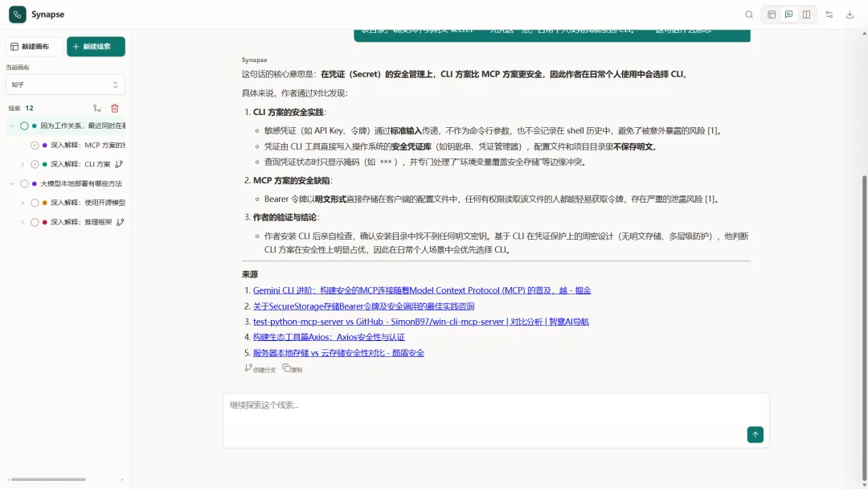Click branch icon on 深入解释：CLI 方案 row
Image resolution: width=868 pixels, height=489 pixels.
pyautogui.click(x=119, y=165)
